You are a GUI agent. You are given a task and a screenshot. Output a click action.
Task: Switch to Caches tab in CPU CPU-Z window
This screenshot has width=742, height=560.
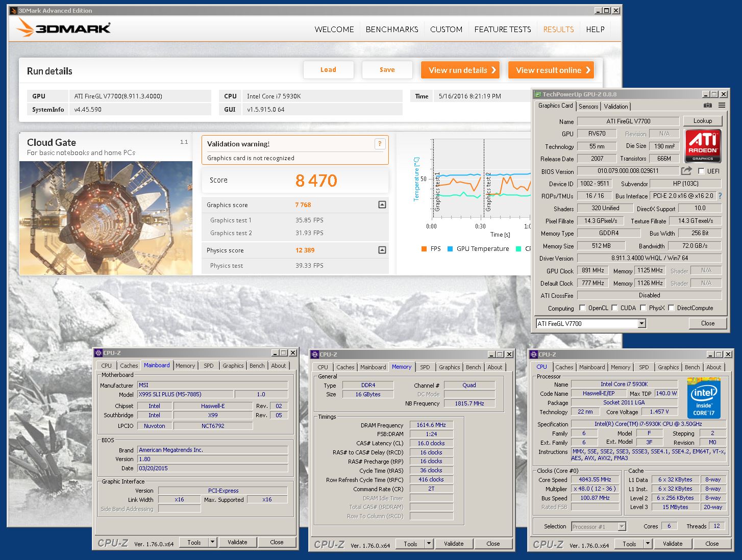point(564,367)
